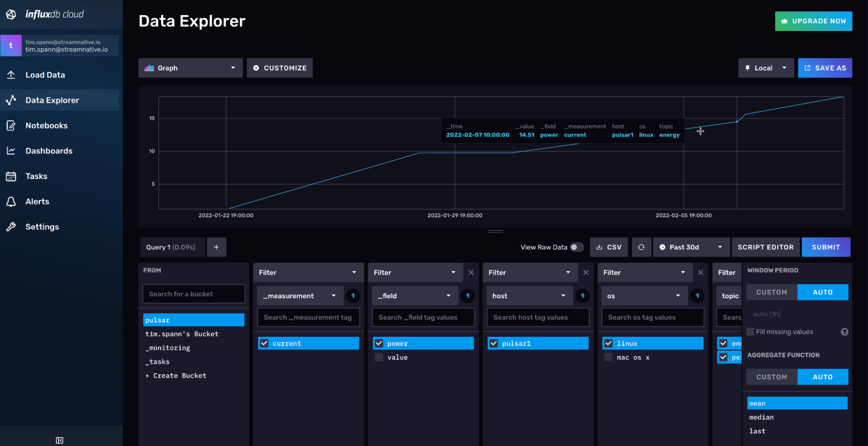
Task: Open Settings using the wrench icon
Action: point(12,226)
